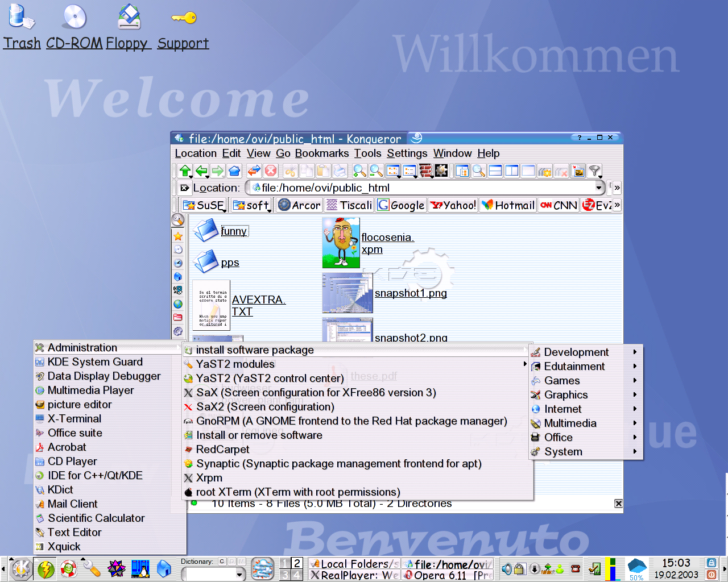This screenshot has width=728, height=582.
Task: Click the blue home icon on the panel
Action: coord(164,569)
